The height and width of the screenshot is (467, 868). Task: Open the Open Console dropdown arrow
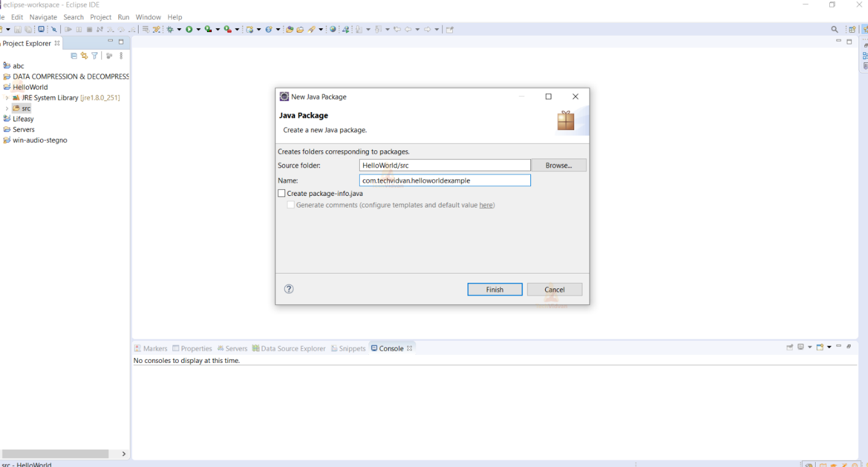click(829, 347)
